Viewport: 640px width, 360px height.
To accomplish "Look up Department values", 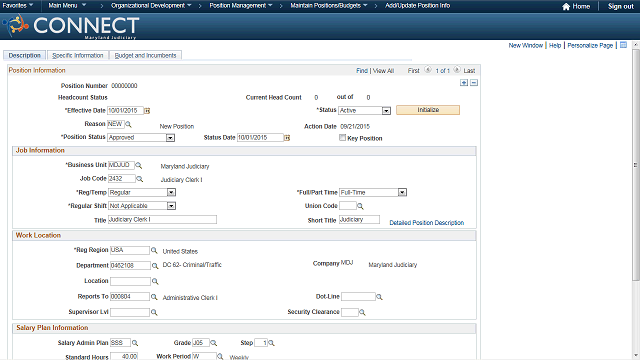I will click(x=155, y=266).
